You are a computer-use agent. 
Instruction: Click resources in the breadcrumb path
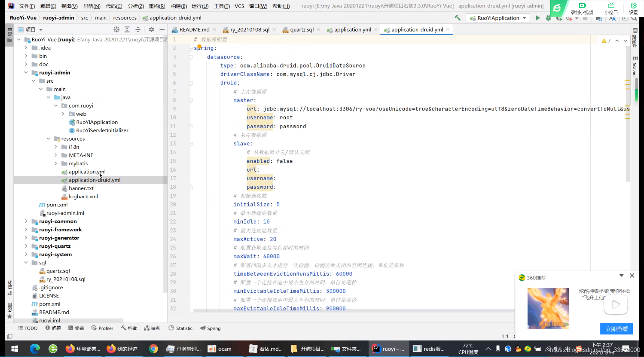(125, 18)
